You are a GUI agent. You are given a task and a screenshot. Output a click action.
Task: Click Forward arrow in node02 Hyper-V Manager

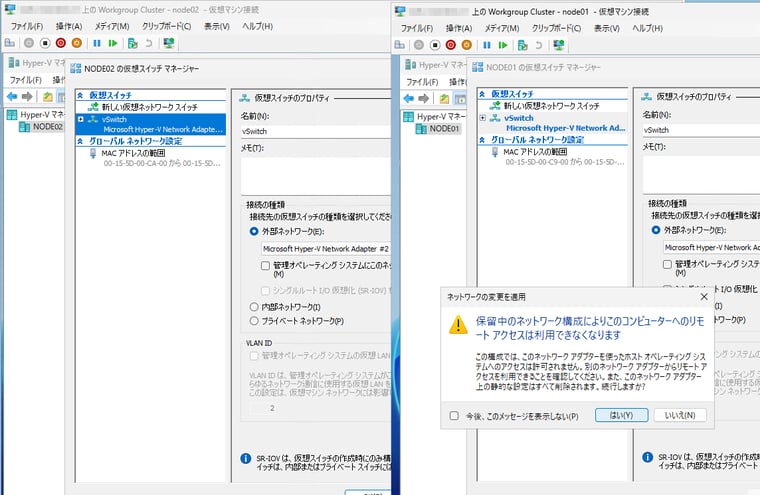27,96
